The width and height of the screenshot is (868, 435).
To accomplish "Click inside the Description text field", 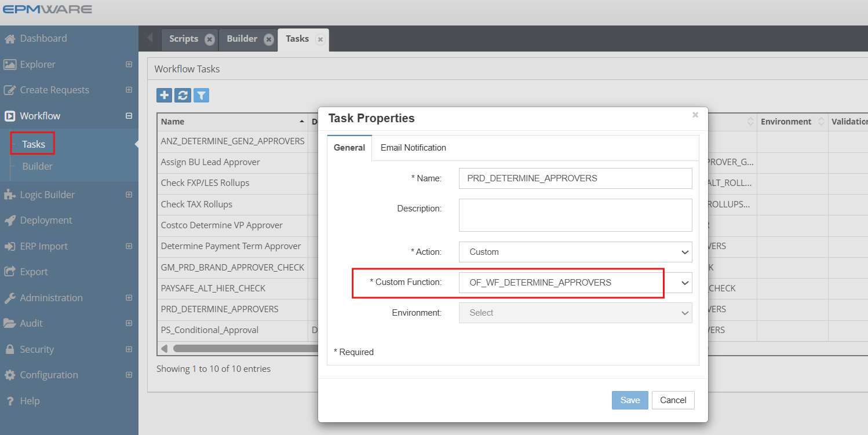I will 575,214.
